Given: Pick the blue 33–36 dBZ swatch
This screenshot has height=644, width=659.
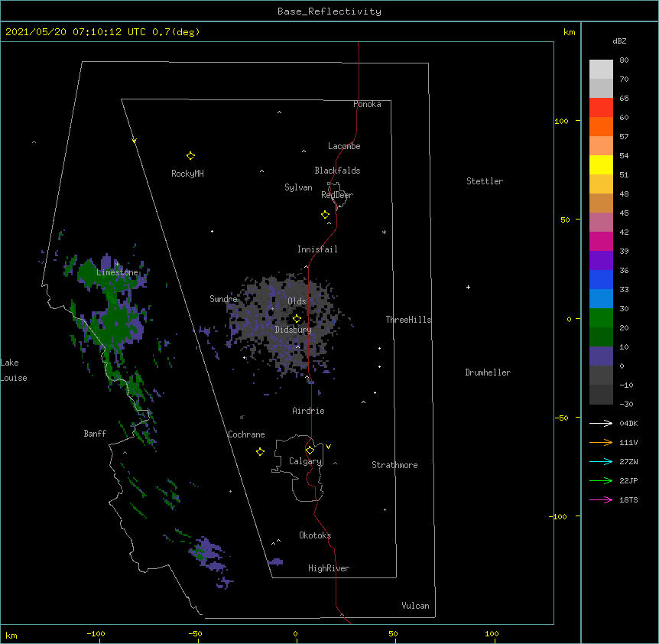Looking at the screenshot, I should (x=601, y=279).
